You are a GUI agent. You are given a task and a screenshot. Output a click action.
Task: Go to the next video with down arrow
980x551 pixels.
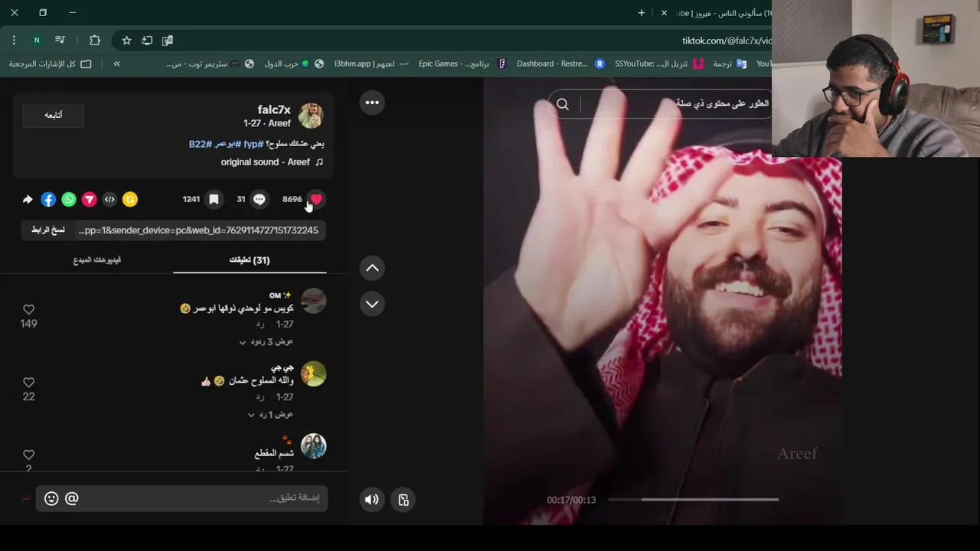click(x=372, y=304)
